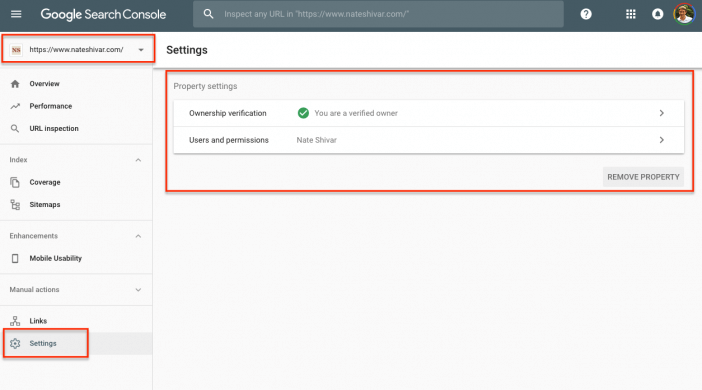702x390 pixels.
Task: Click the Settings gear icon
Action: [15, 343]
